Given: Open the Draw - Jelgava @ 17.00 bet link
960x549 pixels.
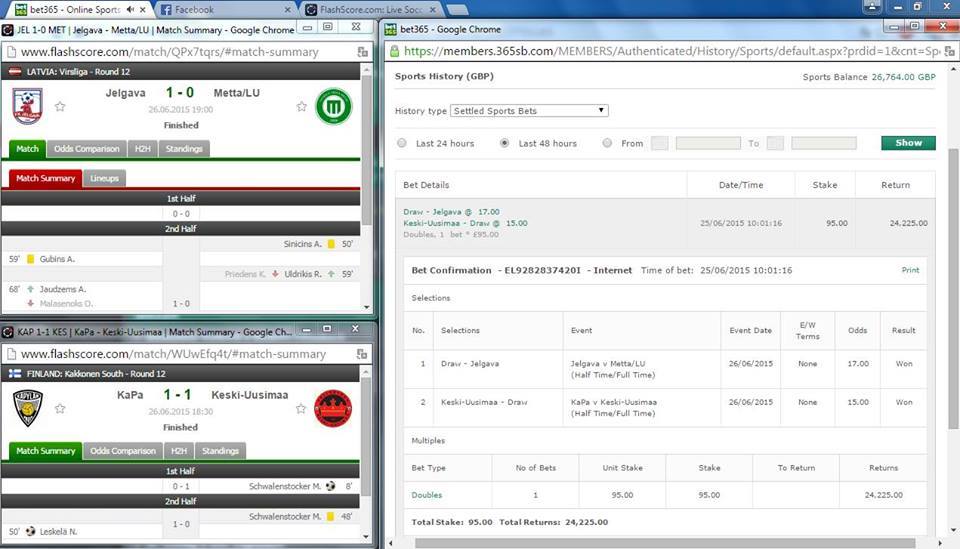Looking at the screenshot, I should point(451,212).
